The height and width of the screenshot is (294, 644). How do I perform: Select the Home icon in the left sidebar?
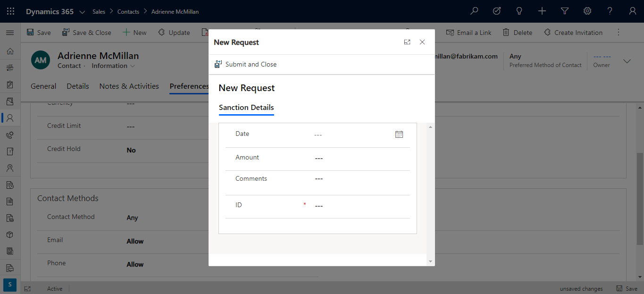click(x=10, y=51)
